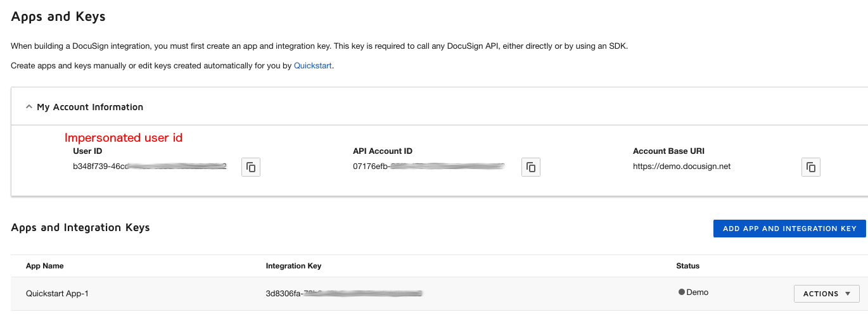Screen dimensions: 868x314
Task: Open the Quickstart link
Action: pyautogui.click(x=313, y=65)
